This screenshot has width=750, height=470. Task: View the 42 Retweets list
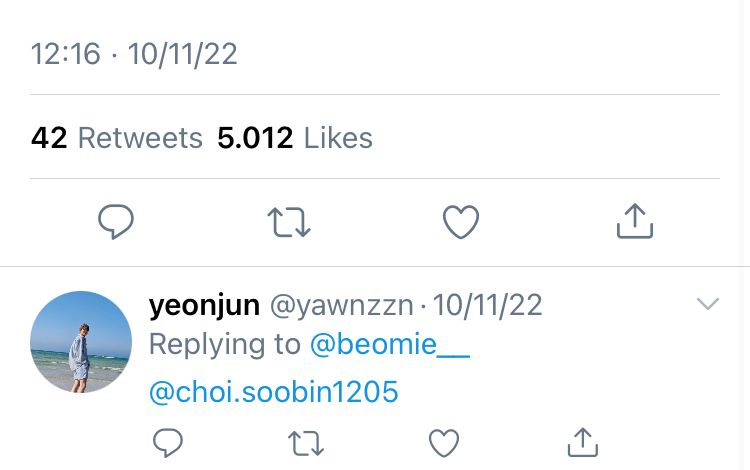click(117, 138)
